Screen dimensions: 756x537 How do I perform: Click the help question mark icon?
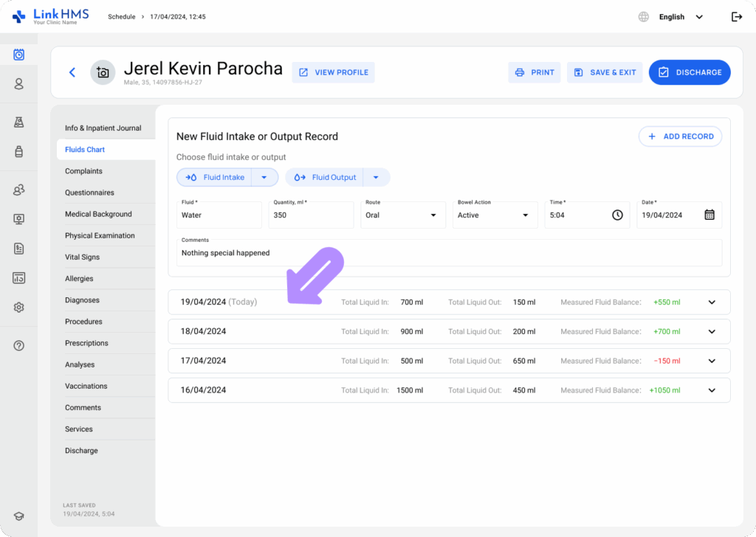[x=19, y=345]
